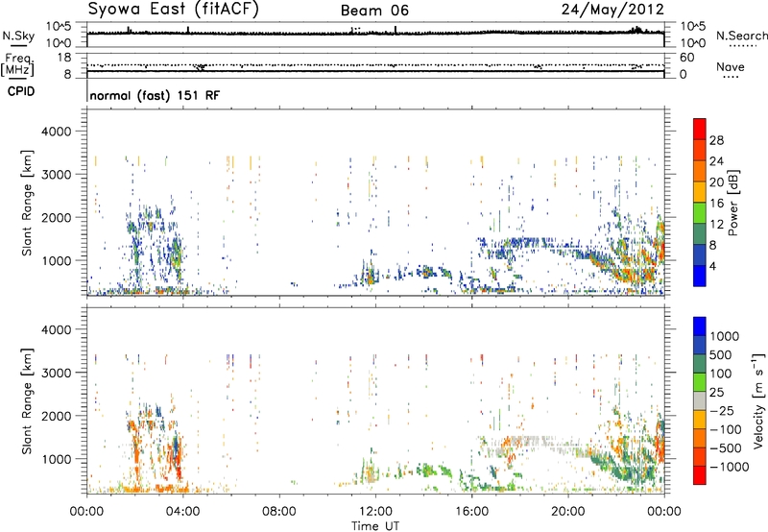The image size is (768, 532).
Task: Click 'Slant Range [km]' label of velocity panel
Action: coord(27,400)
